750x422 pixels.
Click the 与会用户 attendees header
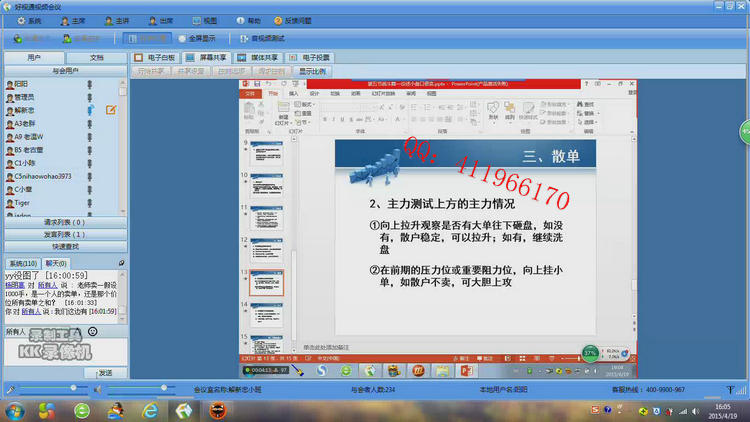click(65, 71)
